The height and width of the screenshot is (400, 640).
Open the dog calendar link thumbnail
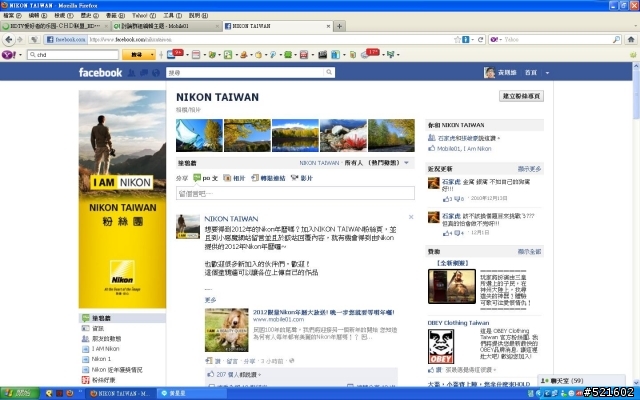[x=227, y=330]
